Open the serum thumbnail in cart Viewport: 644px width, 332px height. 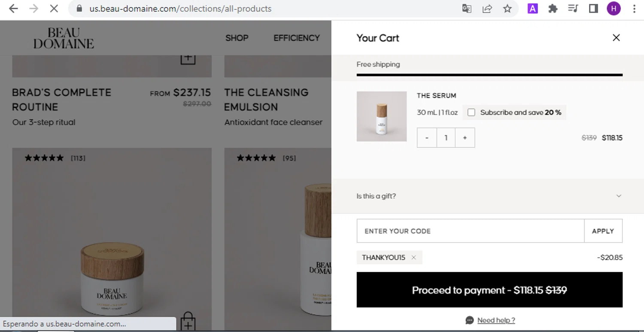(x=382, y=116)
